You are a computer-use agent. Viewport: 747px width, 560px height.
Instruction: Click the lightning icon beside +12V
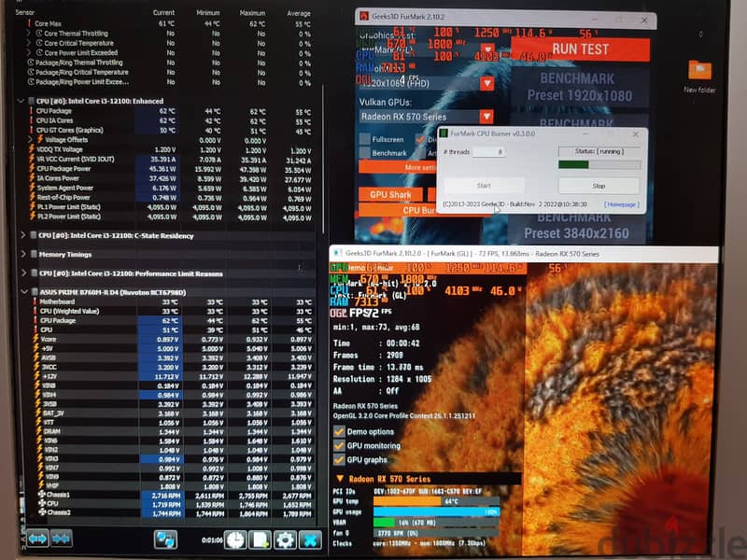click(35, 376)
